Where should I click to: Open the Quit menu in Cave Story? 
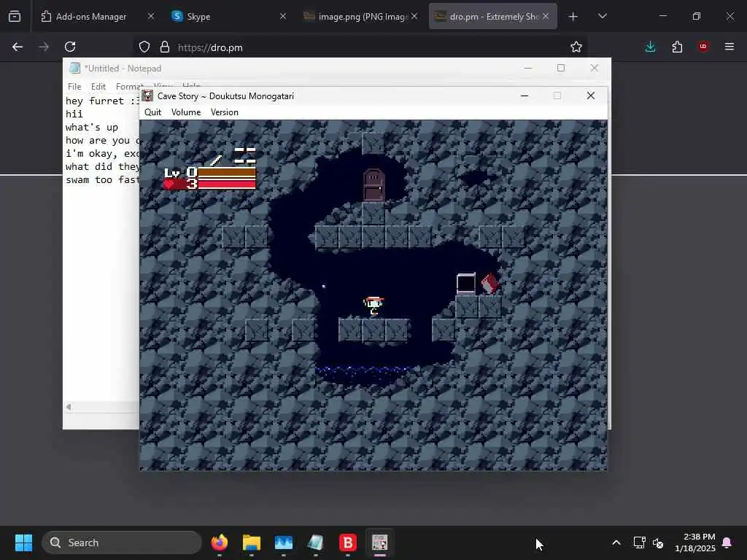(152, 112)
